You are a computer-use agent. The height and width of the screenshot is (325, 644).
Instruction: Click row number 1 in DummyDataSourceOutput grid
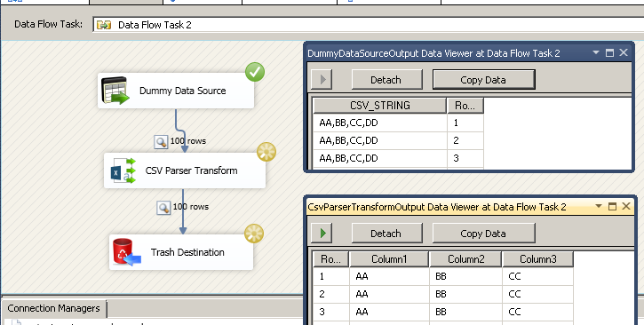(465, 123)
